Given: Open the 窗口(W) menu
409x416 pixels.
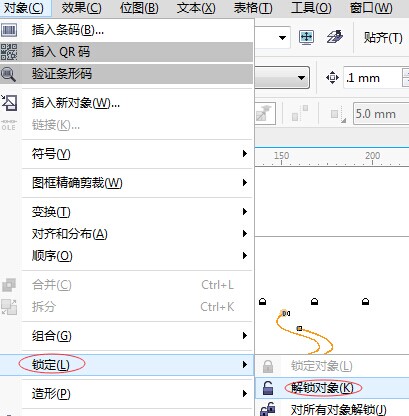Looking at the screenshot, I should point(371,8).
